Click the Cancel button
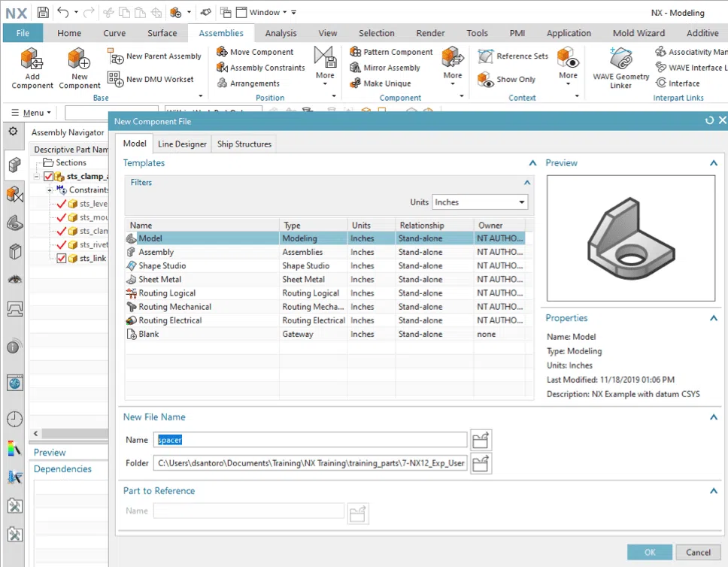Image resolution: width=728 pixels, height=567 pixels. point(698,552)
